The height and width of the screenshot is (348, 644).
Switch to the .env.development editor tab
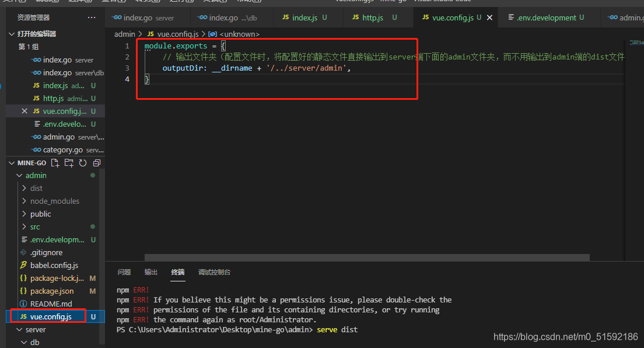pyautogui.click(x=549, y=18)
